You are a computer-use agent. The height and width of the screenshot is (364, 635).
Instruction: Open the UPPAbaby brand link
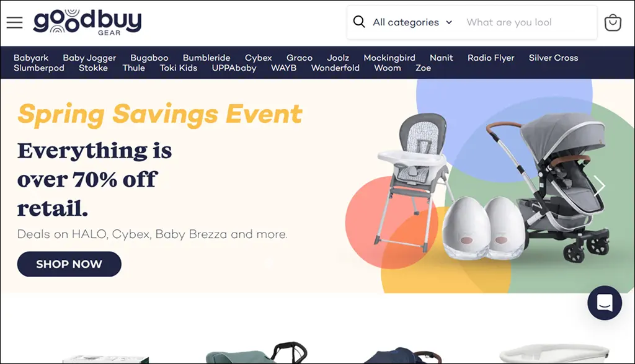234,68
